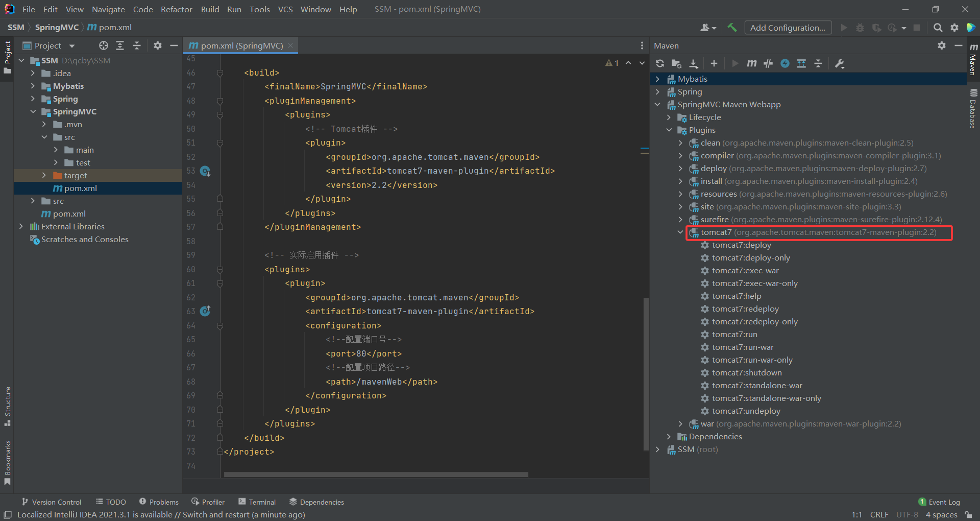Open Maven settings wrench icon
980x521 pixels.
[x=840, y=63]
